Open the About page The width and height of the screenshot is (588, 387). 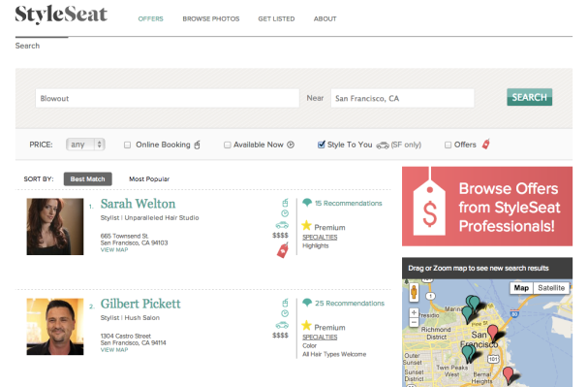325,18
